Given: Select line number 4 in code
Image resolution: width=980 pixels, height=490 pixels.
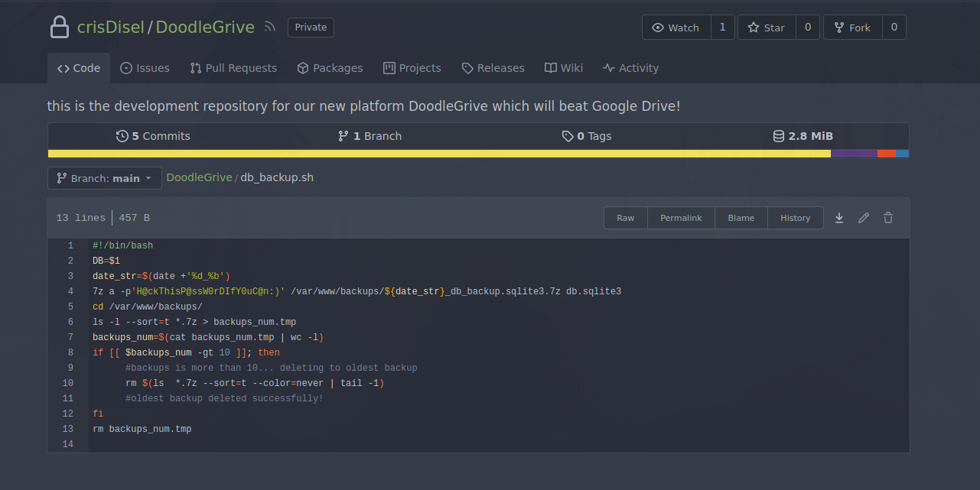Looking at the screenshot, I should (70, 291).
